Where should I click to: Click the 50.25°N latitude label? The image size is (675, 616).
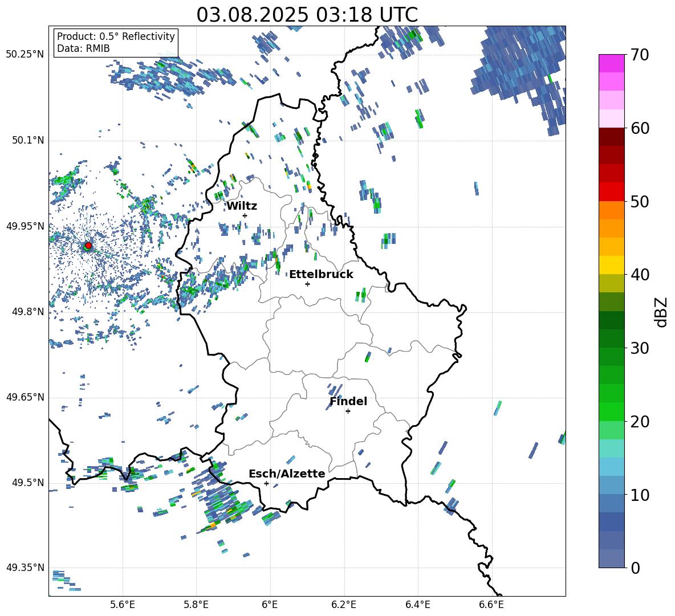click(x=25, y=55)
